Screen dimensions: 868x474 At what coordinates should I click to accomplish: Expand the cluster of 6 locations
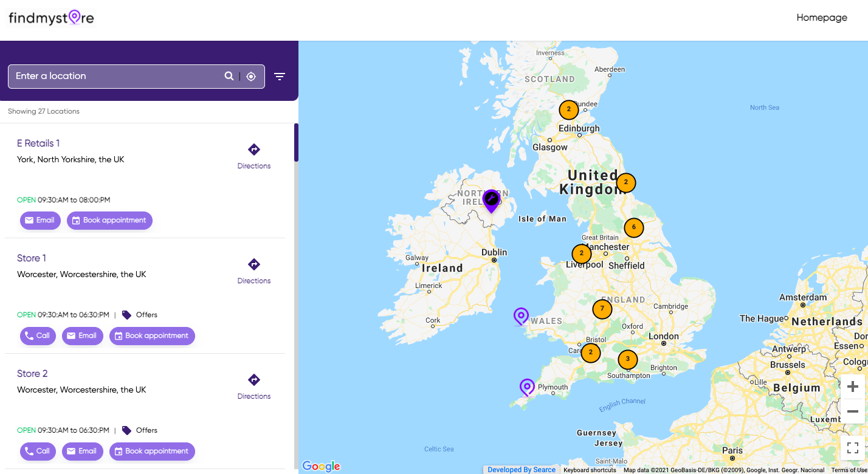pyautogui.click(x=633, y=227)
